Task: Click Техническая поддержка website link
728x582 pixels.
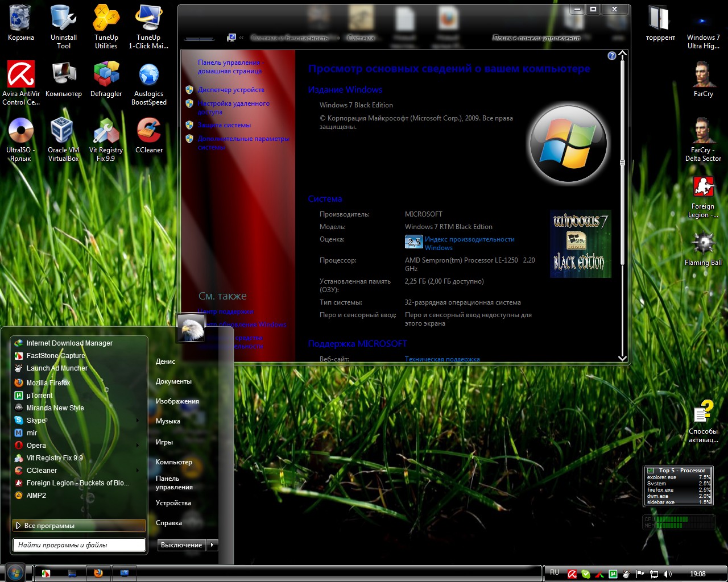Action: [442, 359]
